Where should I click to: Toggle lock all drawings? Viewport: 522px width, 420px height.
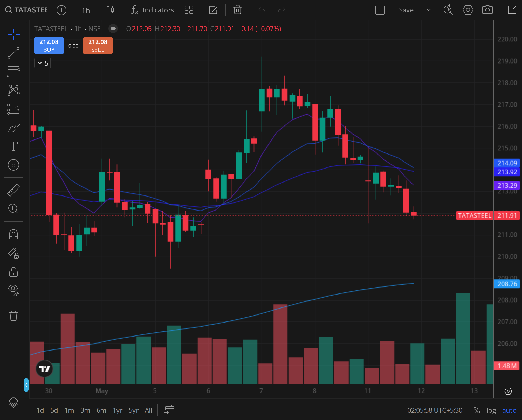(x=13, y=272)
